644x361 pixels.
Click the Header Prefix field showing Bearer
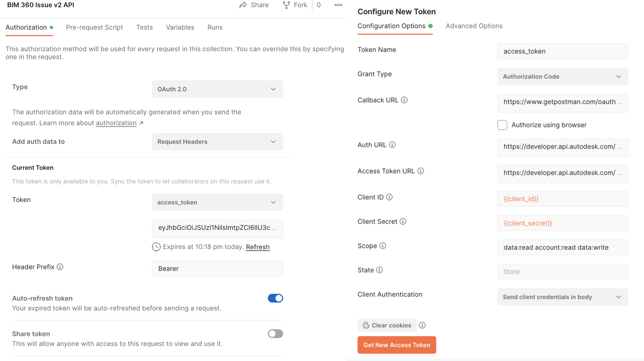point(217,269)
